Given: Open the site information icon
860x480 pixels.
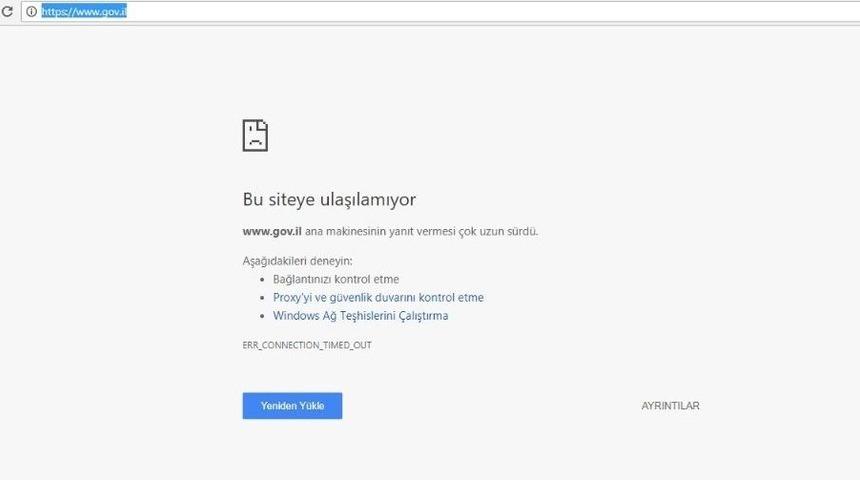Looking at the screenshot, I should (31, 12).
